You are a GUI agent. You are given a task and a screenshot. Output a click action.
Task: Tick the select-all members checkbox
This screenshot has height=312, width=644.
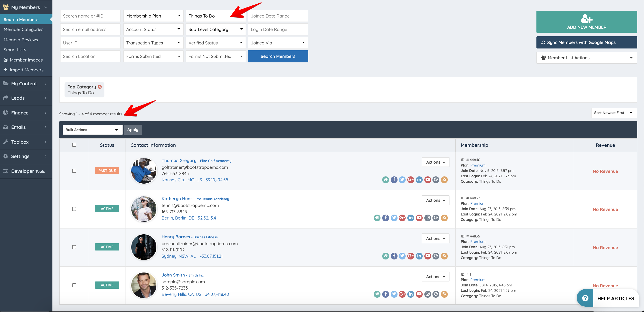(x=74, y=145)
